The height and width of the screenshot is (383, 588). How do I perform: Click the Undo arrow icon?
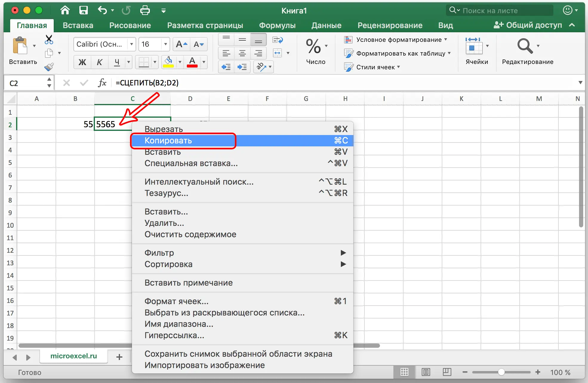pyautogui.click(x=102, y=10)
